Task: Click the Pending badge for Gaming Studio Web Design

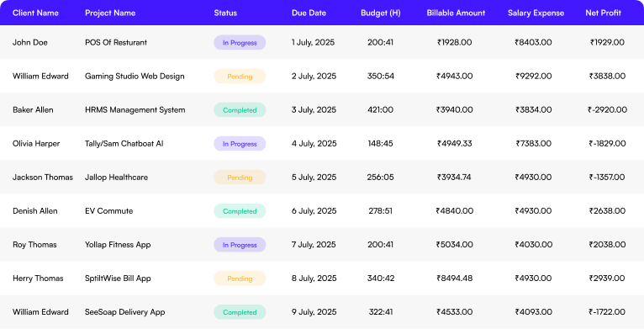Action: pos(240,76)
